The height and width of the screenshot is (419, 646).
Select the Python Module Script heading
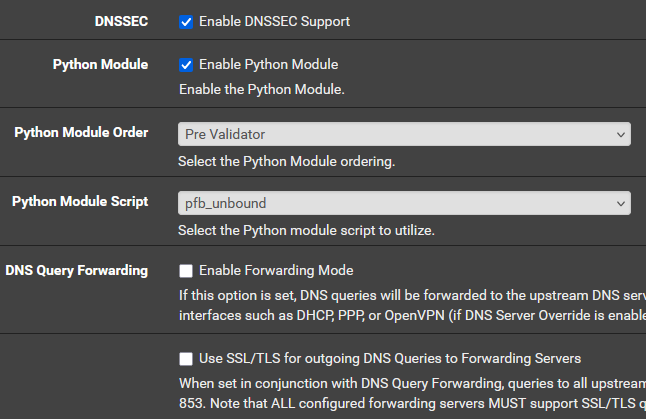click(x=80, y=202)
